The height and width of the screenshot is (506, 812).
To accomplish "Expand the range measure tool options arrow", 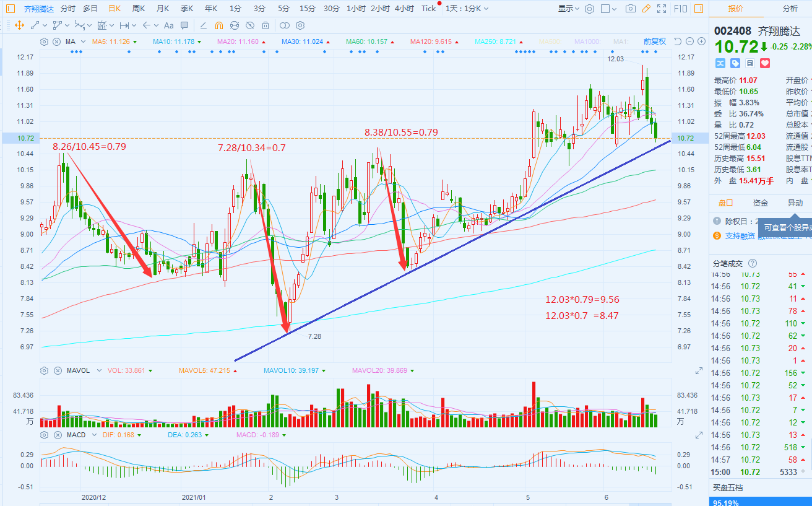I will (134, 25).
